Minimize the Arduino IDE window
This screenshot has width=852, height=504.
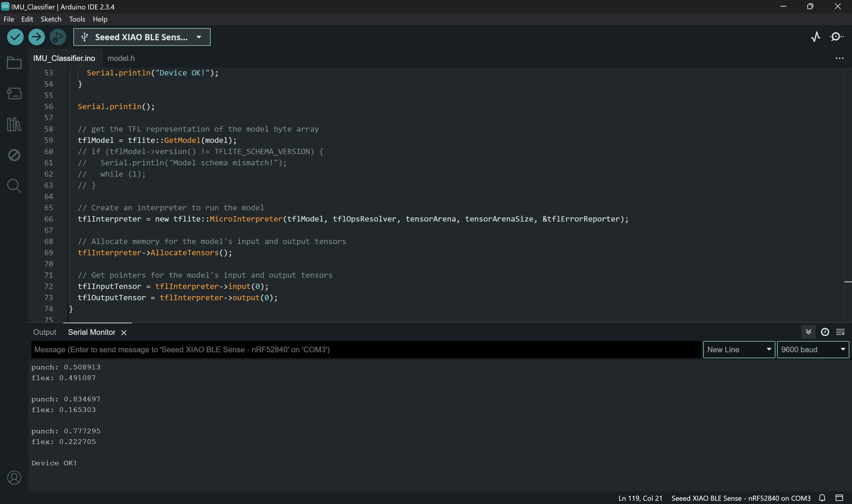click(x=783, y=7)
